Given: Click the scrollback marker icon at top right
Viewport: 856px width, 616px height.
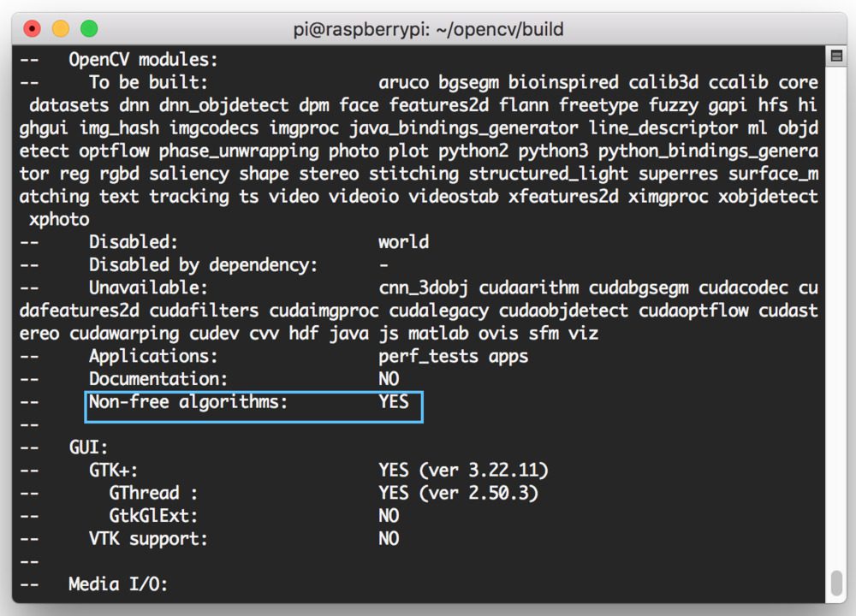Looking at the screenshot, I should point(836,56).
